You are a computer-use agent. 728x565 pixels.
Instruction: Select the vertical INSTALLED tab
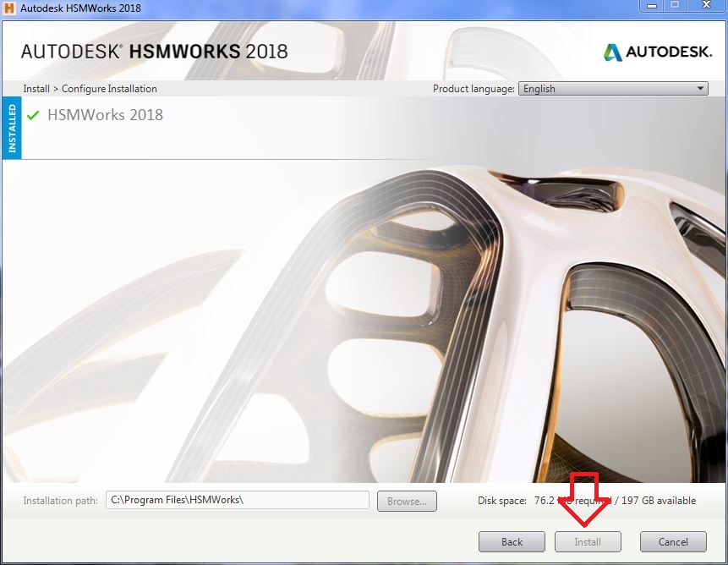click(x=10, y=127)
